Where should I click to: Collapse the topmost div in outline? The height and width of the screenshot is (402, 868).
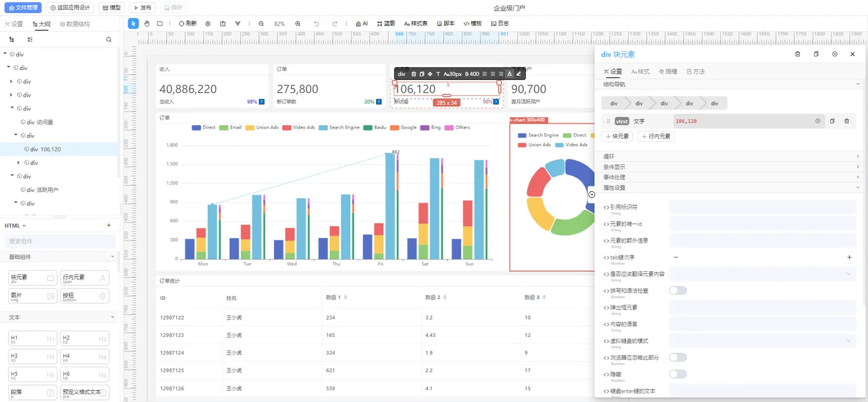tap(6, 55)
